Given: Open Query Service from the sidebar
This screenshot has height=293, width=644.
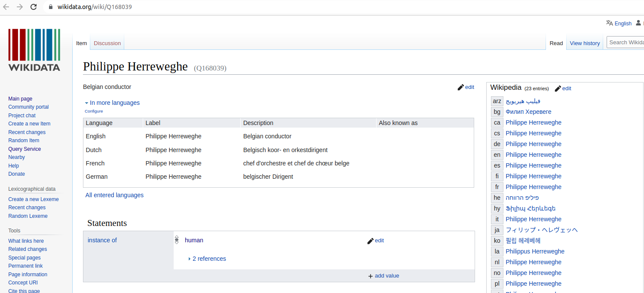Looking at the screenshot, I should click(x=25, y=149).
